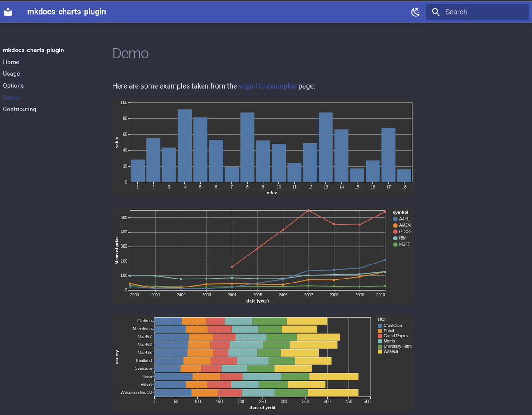
Task: Click the magnifying glass search icon
Action: point(436,12)
